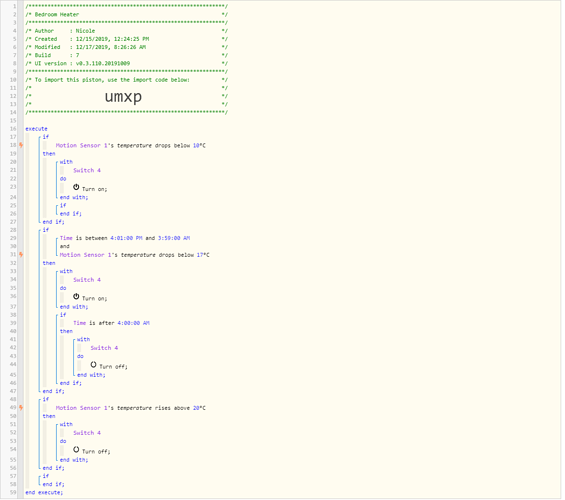Click the Time is after 4:00:00 AM condition

pyautogui.click(x=111, y=323)
